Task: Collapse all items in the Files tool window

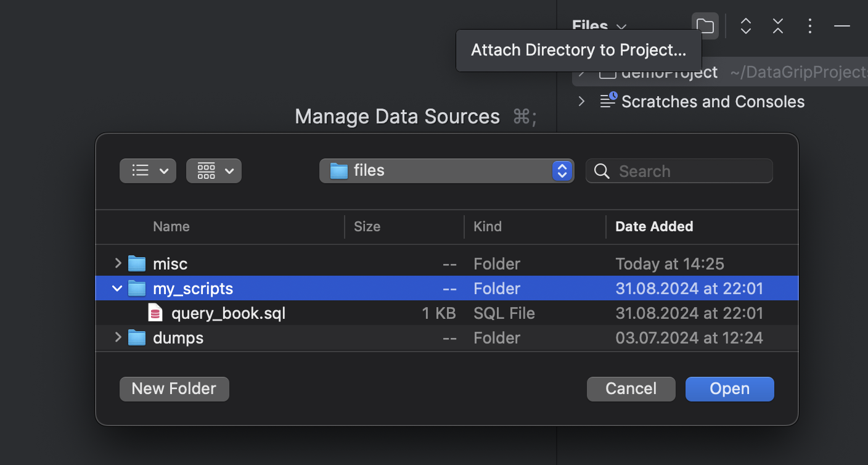Action: click(x=777, y=26)
